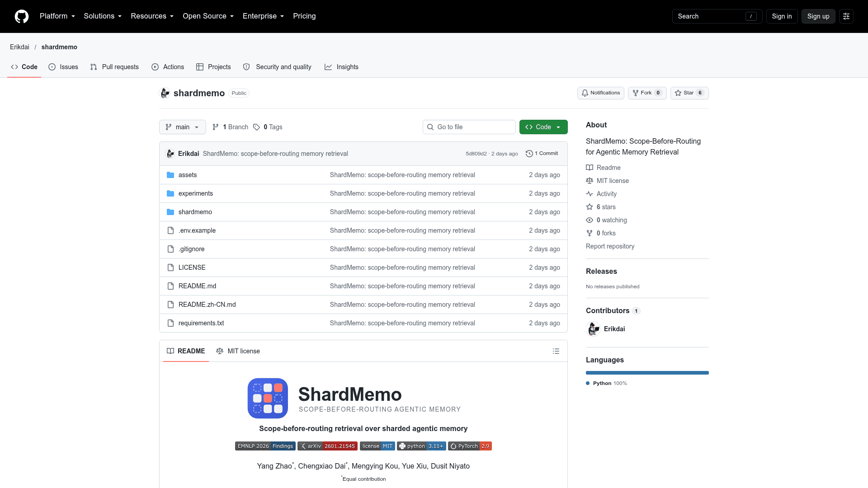Open the .env.example file
The width and height of the screenshot is (868, 488).
coord(197,230)
